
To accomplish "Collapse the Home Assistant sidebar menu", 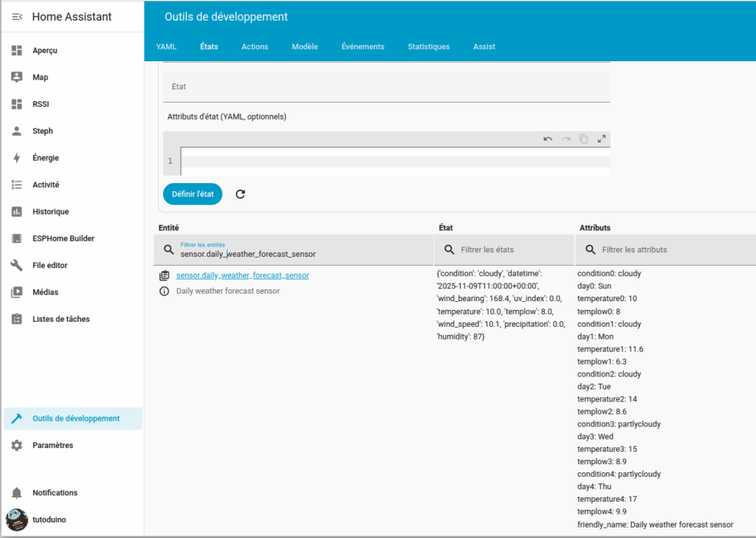I will pos(17,16).
